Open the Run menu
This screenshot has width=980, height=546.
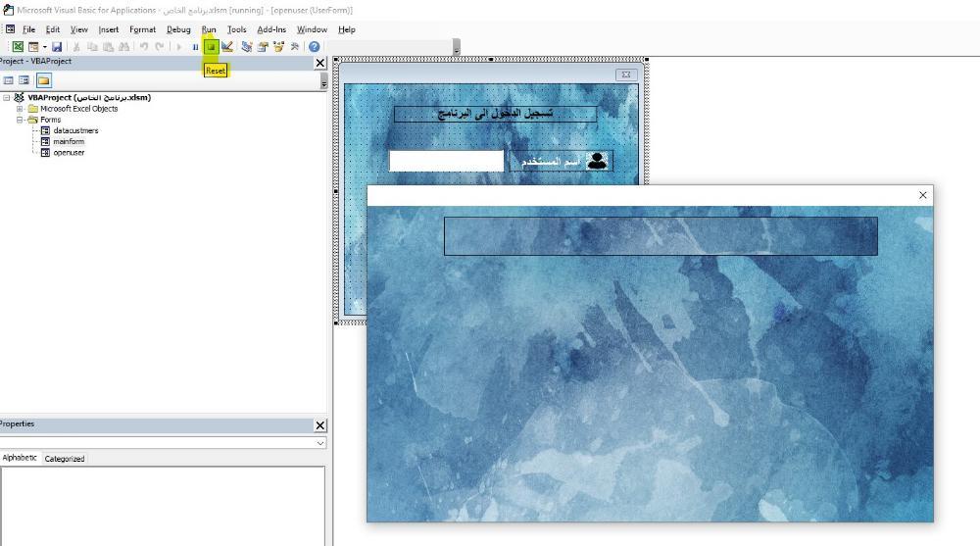tap(209, 29)
